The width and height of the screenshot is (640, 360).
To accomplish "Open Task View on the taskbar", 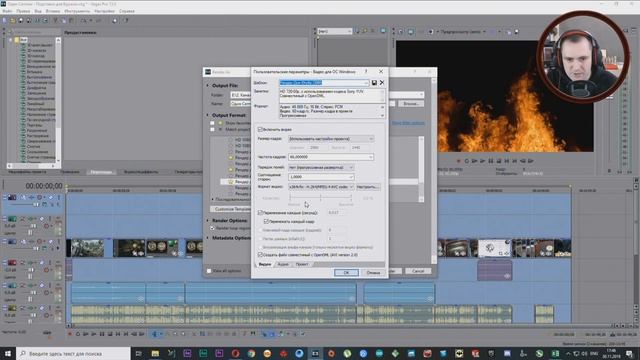I will [138, 353].
